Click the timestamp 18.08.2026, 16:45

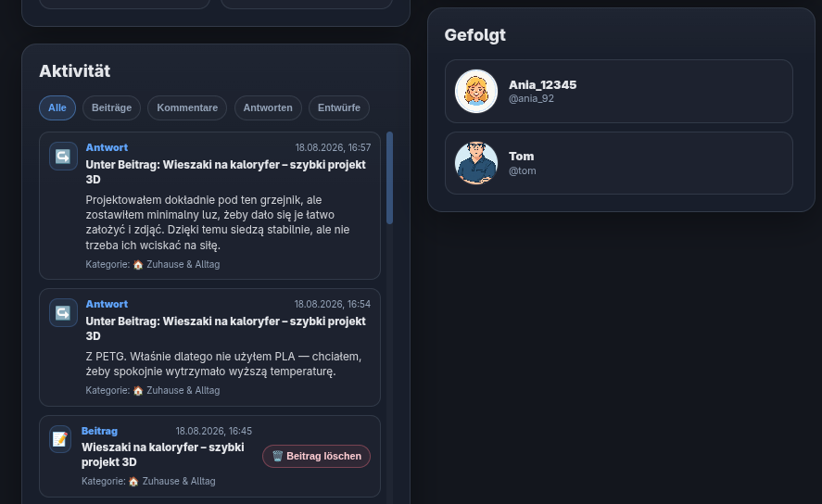coord(214,431)
